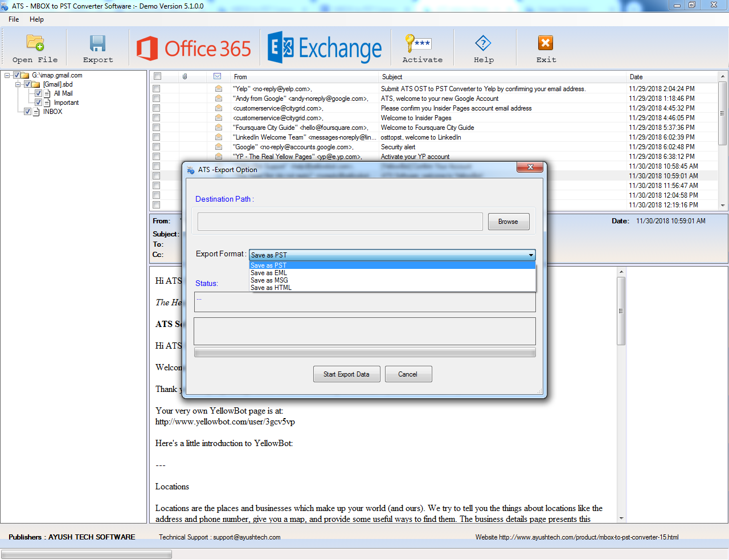Open the File menu
729x560 pixels.
tap(14, 19)
